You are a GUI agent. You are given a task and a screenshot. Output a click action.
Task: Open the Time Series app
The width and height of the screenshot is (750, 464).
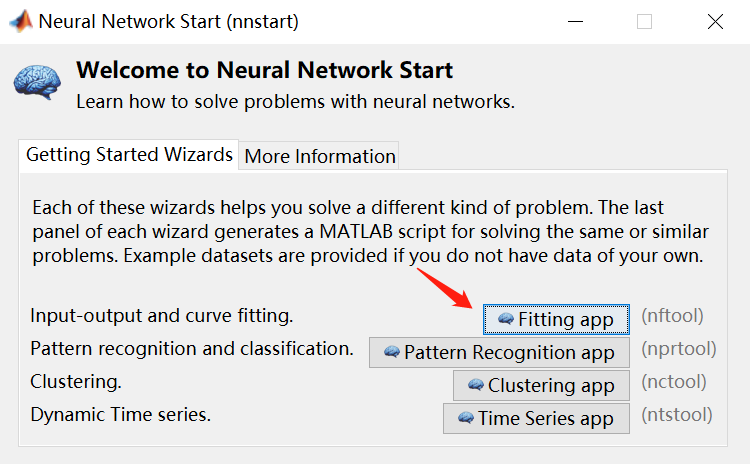[x=536, y=418]
